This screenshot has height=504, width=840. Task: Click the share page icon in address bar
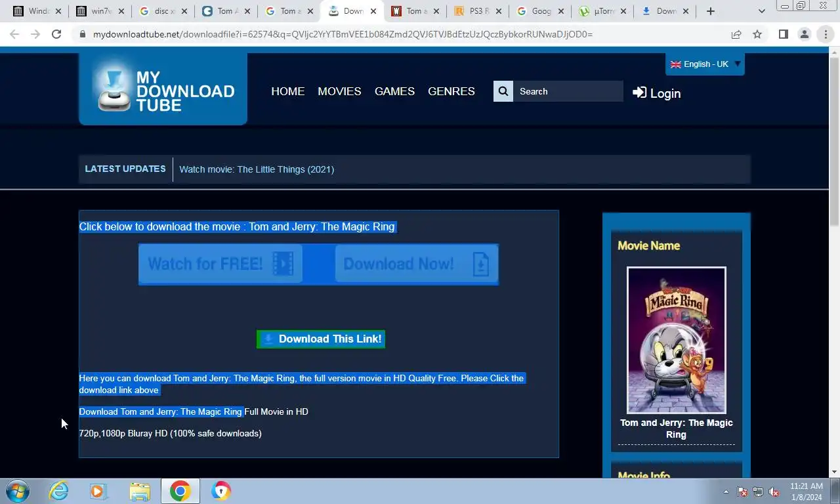point(736,34)
